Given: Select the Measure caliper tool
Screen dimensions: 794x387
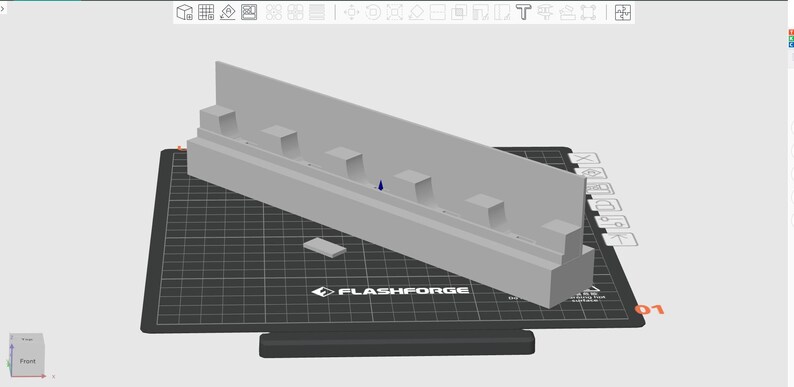Looking at the screenshot, I should tap(545, 12).
